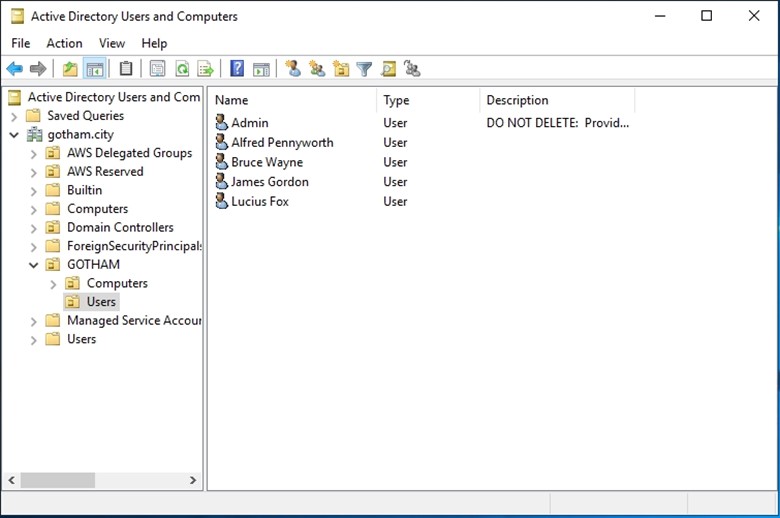This screenshot has width=780, height=518.
Task: Open the File menu
Action: 21,43
